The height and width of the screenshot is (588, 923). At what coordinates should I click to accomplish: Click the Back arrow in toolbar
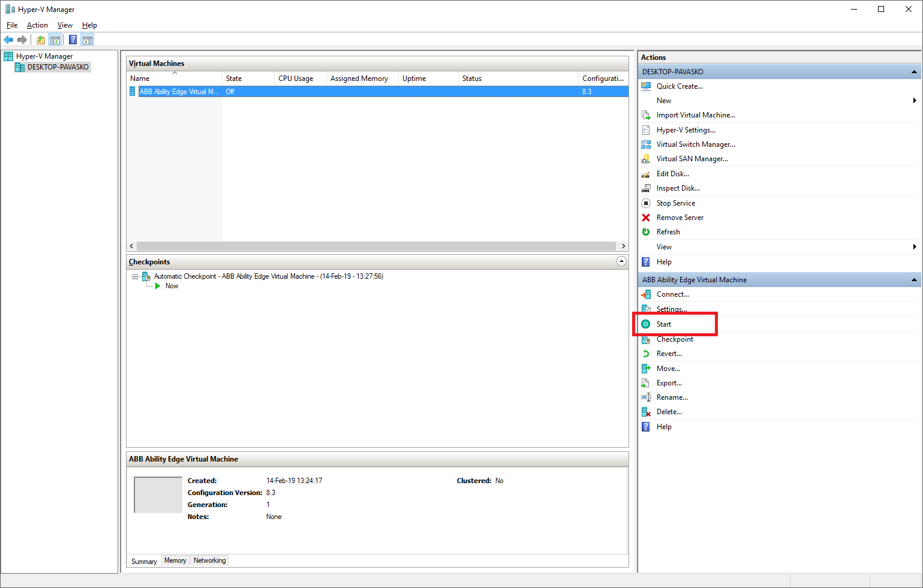(x=8, y=40)
